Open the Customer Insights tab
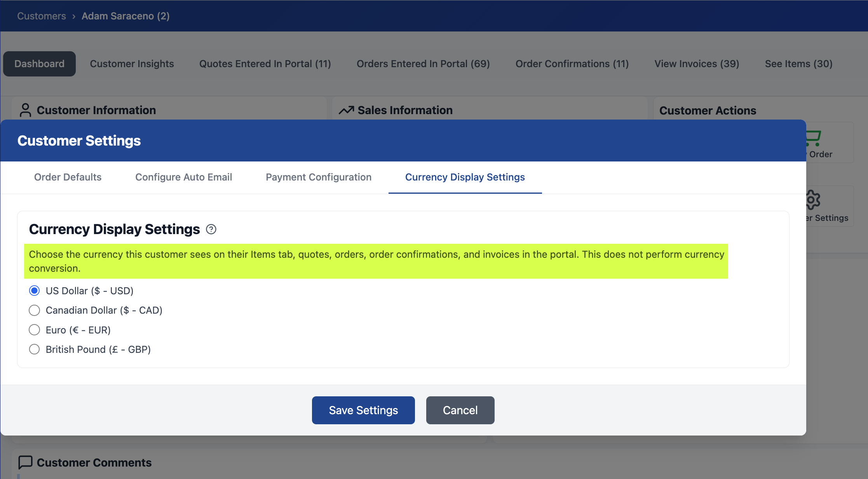The width and height of the screenshot is (868, 479). (x=132, y=64)
